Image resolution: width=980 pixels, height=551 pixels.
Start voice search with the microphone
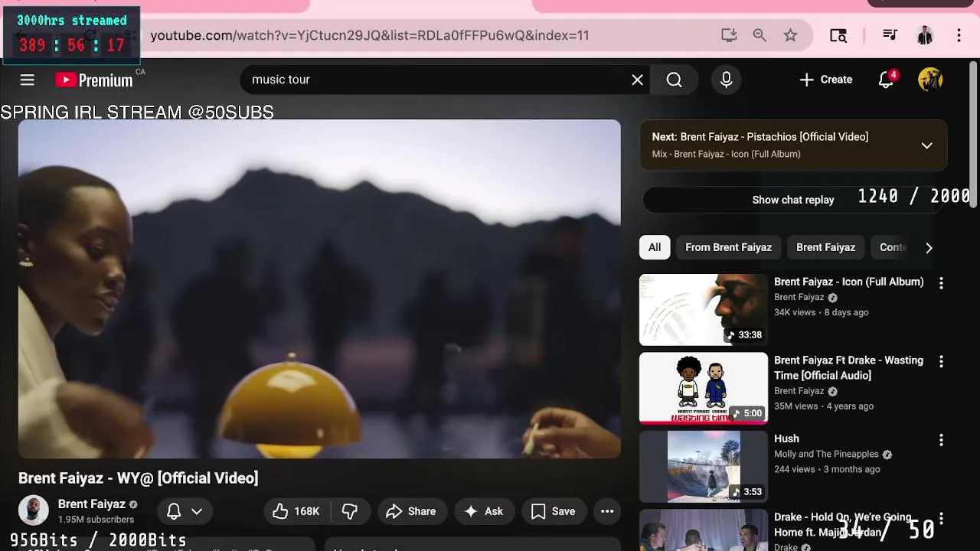[x=727, y=80]
